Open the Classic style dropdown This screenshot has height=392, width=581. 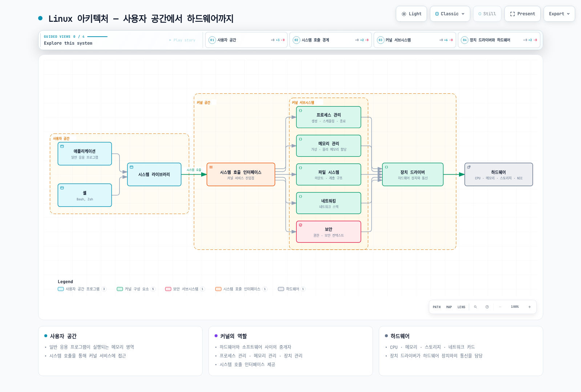(450, 14)
